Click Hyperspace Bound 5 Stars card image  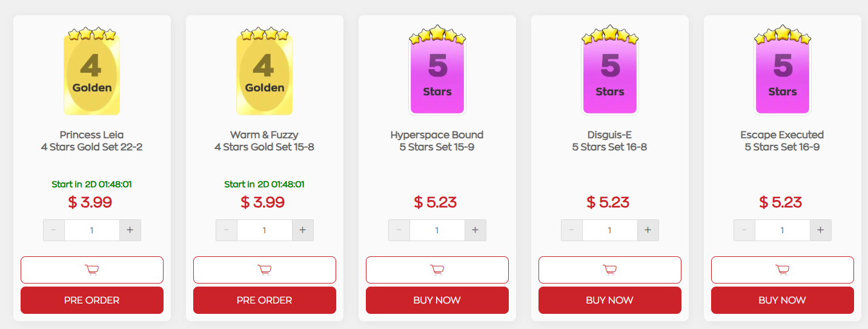[437, 73]
